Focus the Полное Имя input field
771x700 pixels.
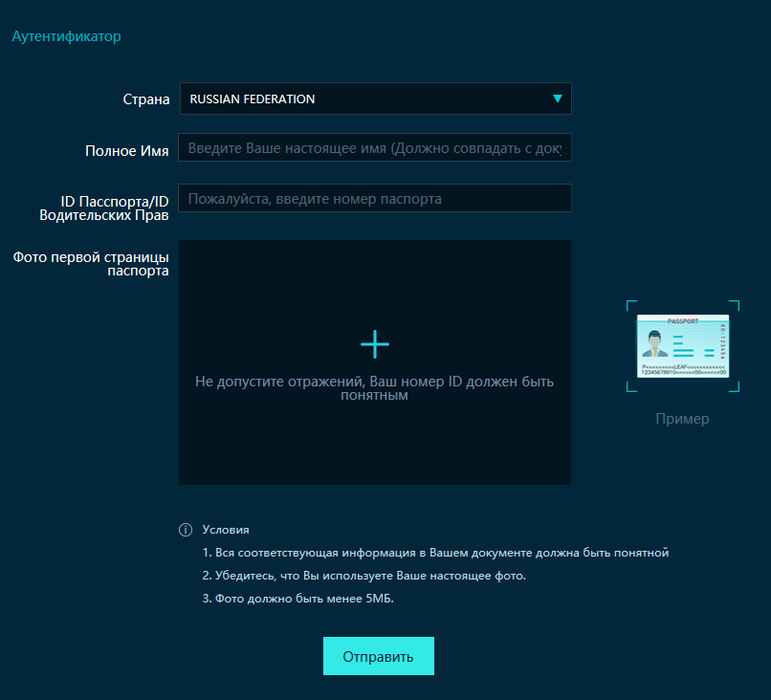click(375, 147)
